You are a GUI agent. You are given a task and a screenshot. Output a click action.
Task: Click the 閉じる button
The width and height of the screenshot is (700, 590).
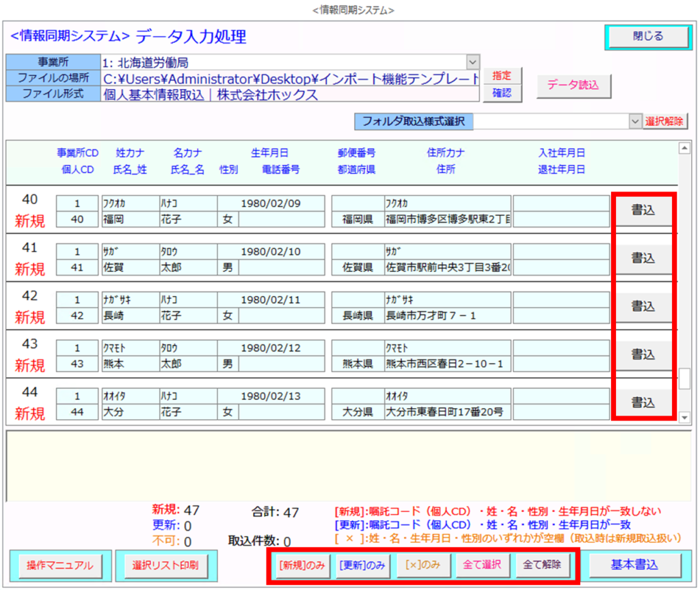point(647,37)
